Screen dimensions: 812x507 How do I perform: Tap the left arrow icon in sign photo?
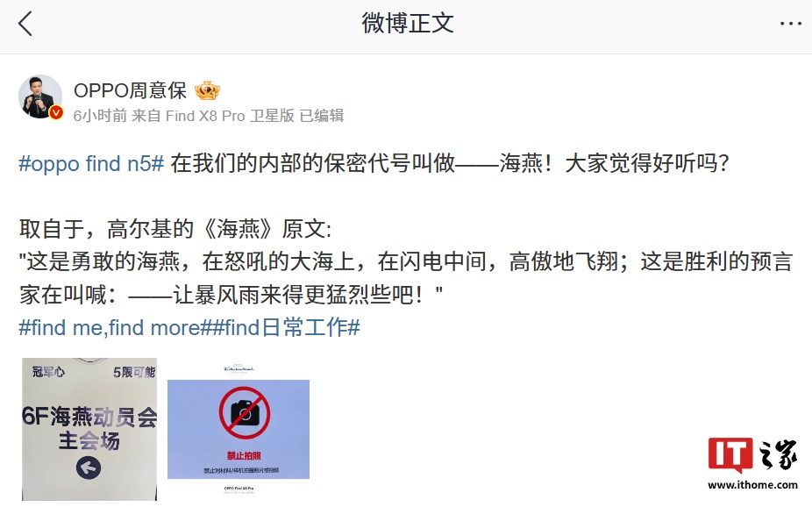tap(89, 468)
